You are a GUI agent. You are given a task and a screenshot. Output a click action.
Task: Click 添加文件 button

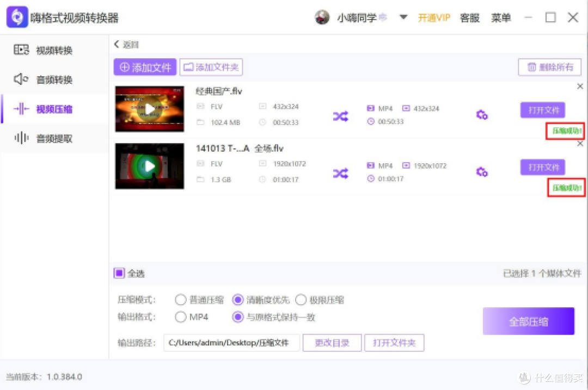[145, 67]
